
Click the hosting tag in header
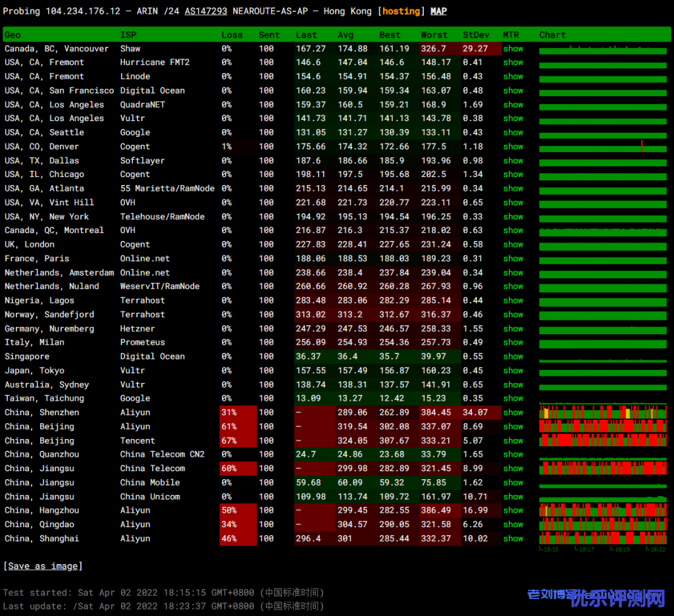click(401, 11)
